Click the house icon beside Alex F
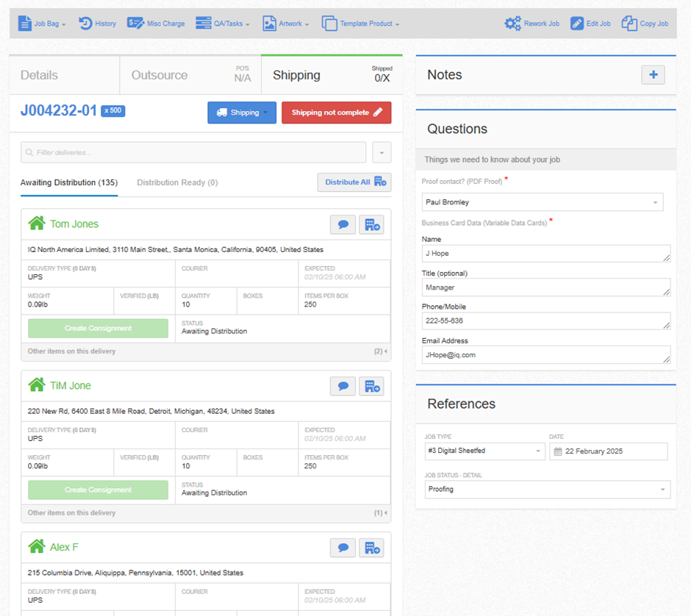Viewport: 691px width, 616px height. (37, 547)
